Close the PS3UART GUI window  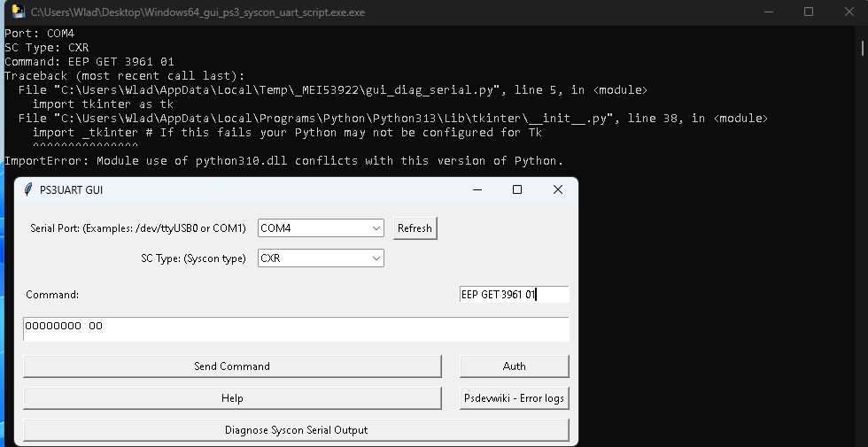[x=558, y=189]
